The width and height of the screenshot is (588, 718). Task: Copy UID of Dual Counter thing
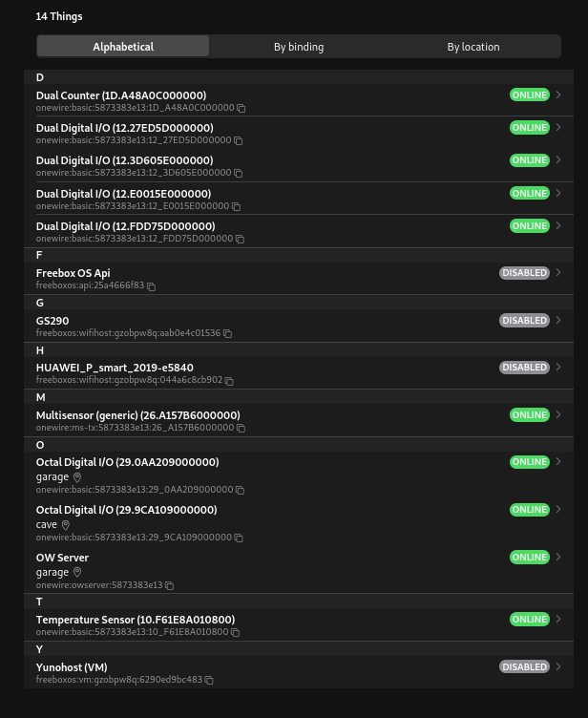241,109
